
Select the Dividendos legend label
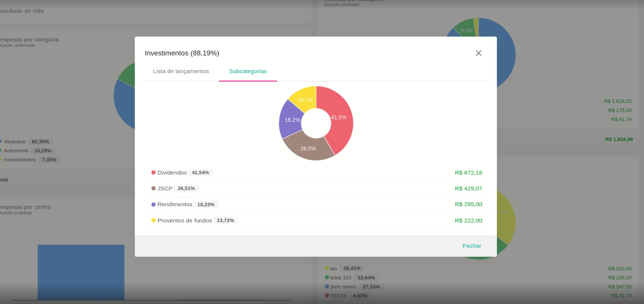(x=172, y=173)
